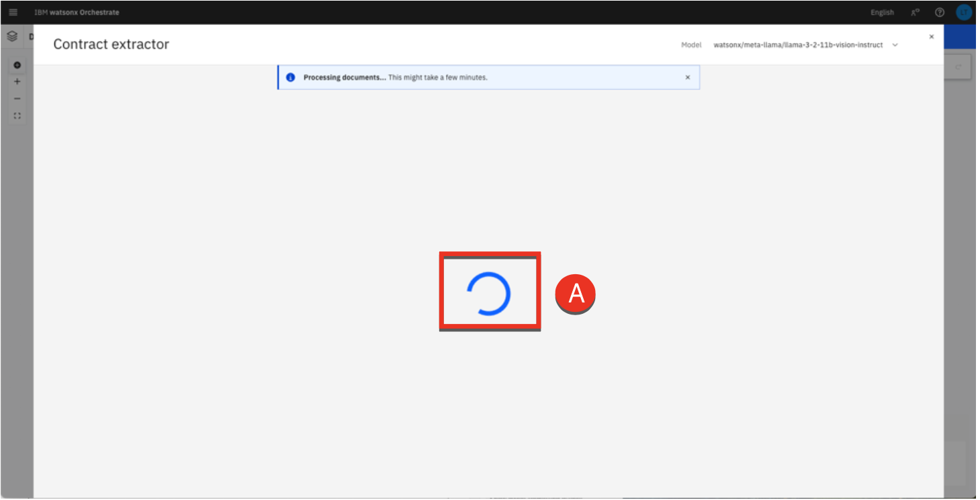Click the agent/user icon beside English
980x500 pixels.
(x=915, y=12)
